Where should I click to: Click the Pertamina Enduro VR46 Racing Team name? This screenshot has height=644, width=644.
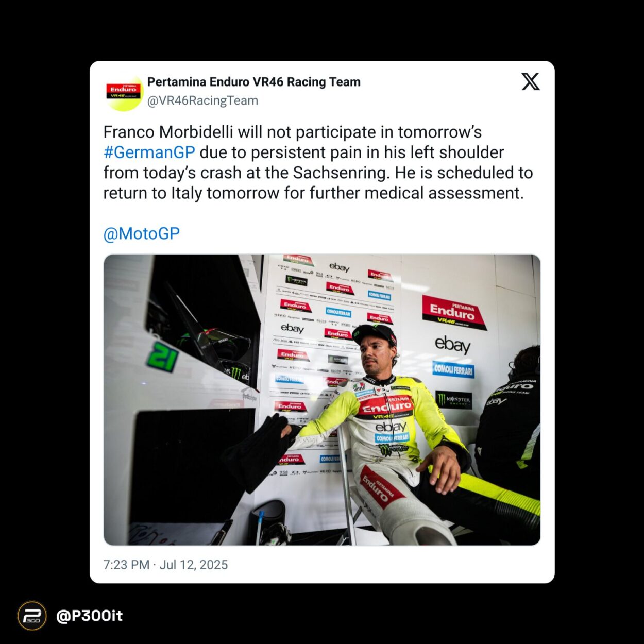254,82
